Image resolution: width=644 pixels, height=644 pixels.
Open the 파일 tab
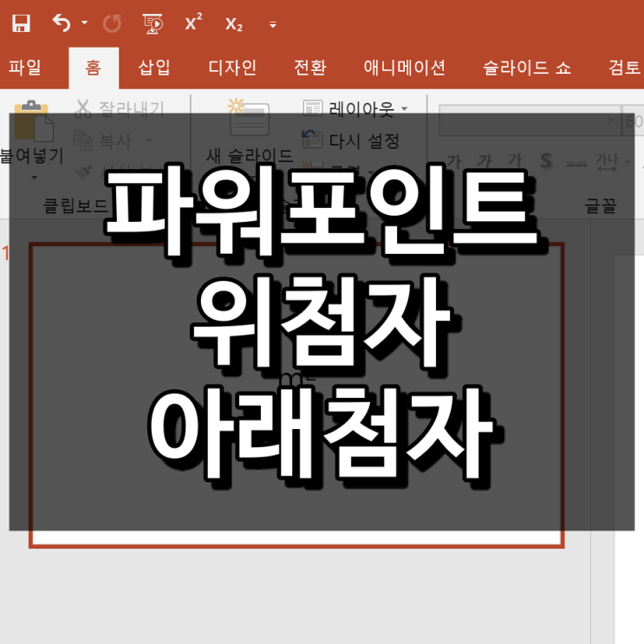25,68
